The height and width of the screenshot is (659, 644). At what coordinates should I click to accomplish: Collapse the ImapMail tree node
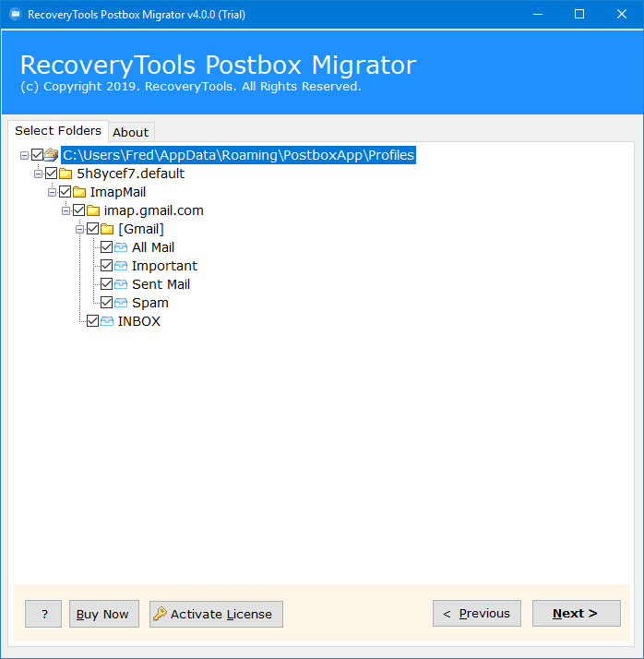click(52, 193)
